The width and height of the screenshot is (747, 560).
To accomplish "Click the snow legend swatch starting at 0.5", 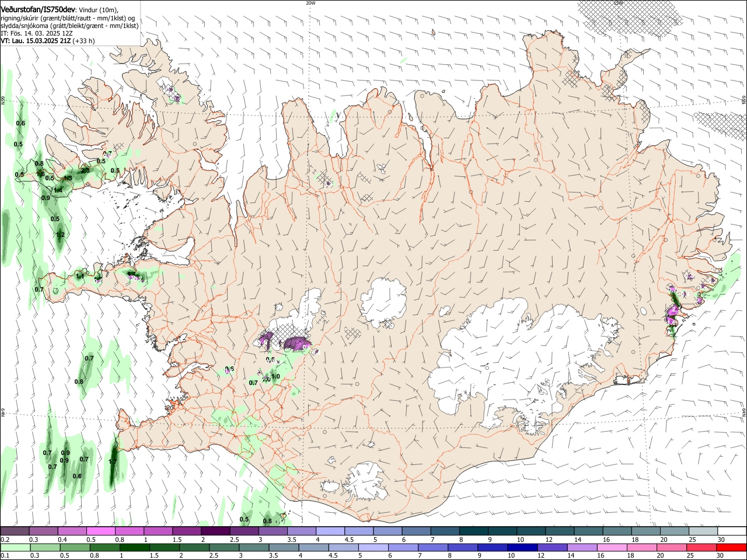I will (100, 531).
